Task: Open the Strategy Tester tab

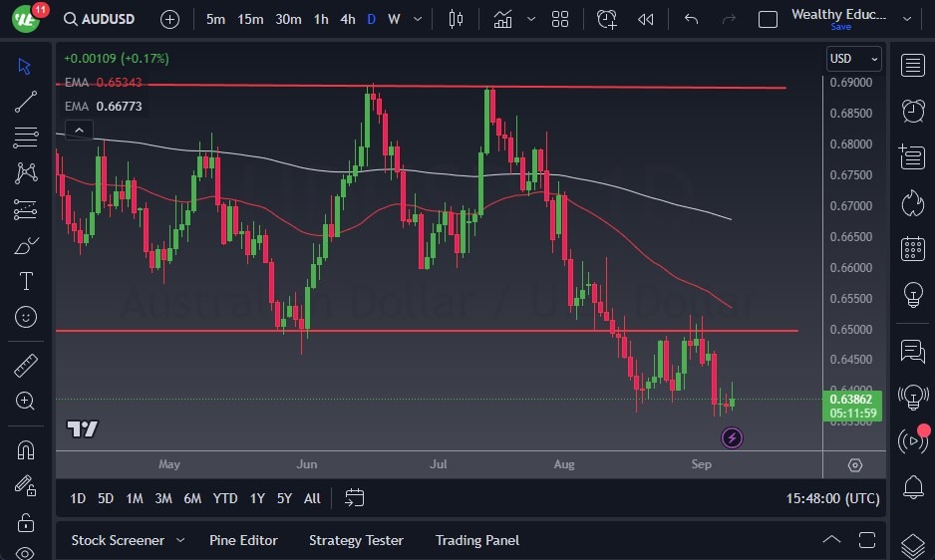Action: [356, 540]
